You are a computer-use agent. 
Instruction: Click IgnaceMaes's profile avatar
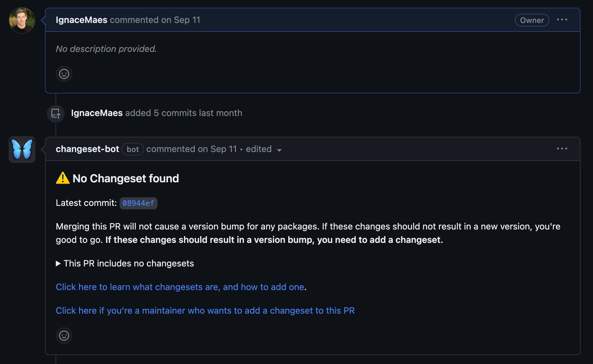tap(22, 20)
